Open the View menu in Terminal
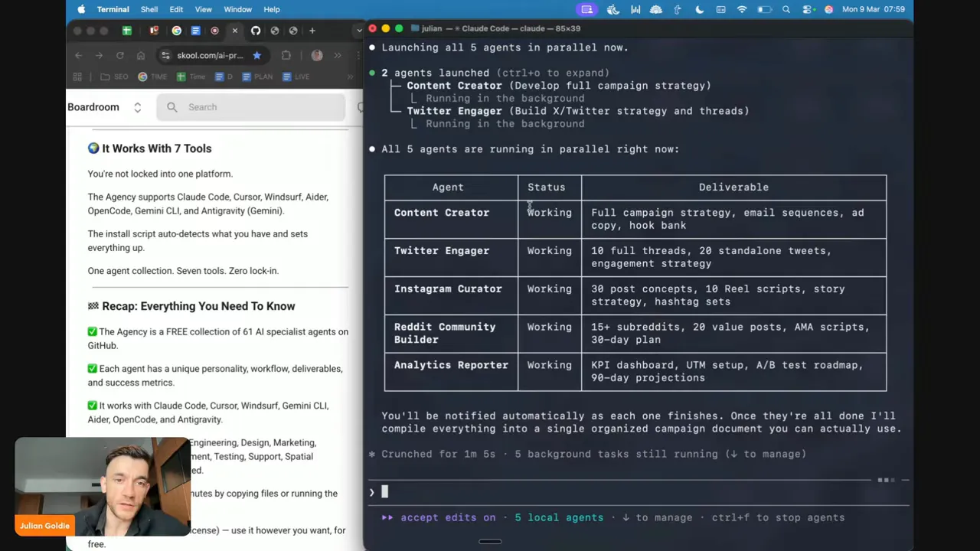This screenshot has height=551, width=980. pos(203,9)
